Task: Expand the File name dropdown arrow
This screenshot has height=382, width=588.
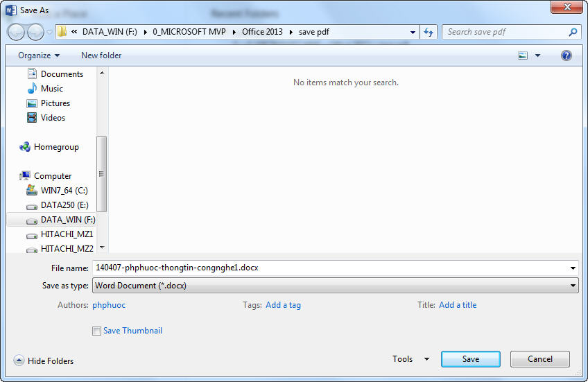Action: click(573, 268)
